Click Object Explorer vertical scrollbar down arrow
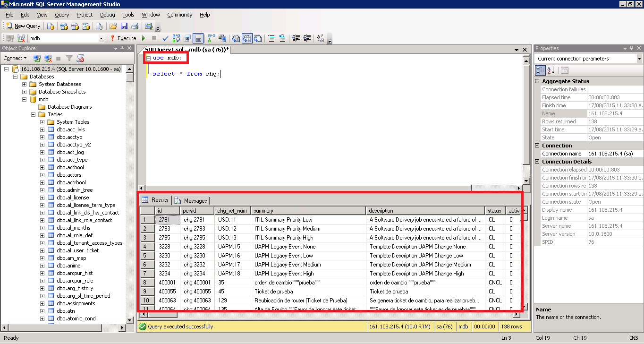The height and width of the screenshot is (344, 644). click(130, 320)
